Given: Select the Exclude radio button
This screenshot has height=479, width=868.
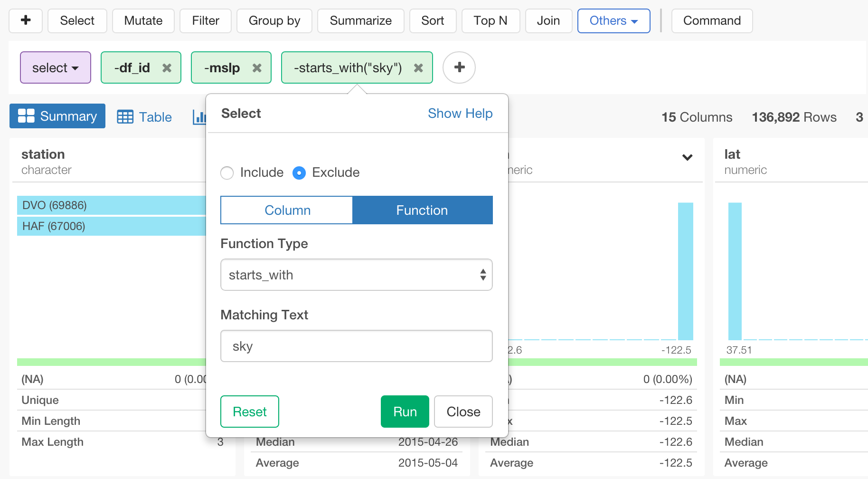Looking at the screenshot, I should click(x=299, y=173).
